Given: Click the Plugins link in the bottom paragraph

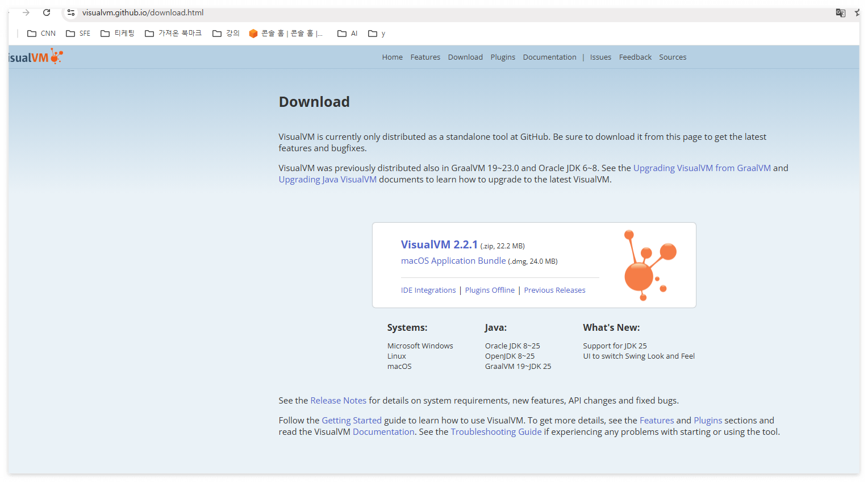Looking at the screenshot, I should click(x=708, y=421).
